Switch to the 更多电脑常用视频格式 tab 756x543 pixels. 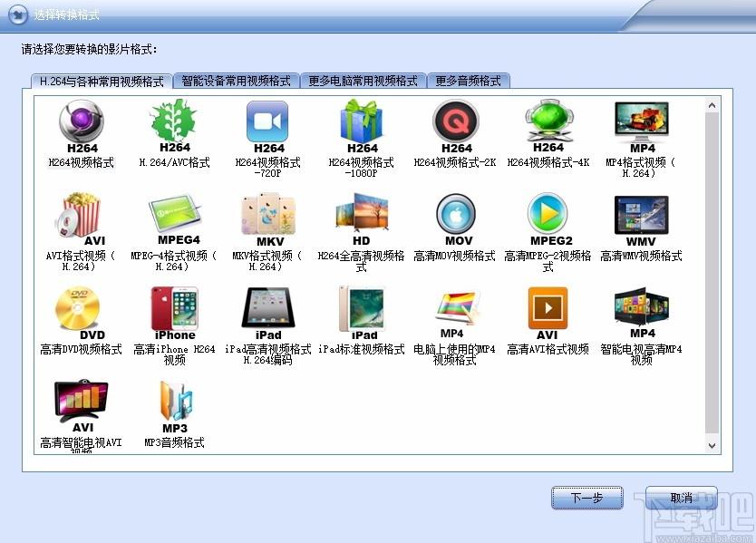363,81
